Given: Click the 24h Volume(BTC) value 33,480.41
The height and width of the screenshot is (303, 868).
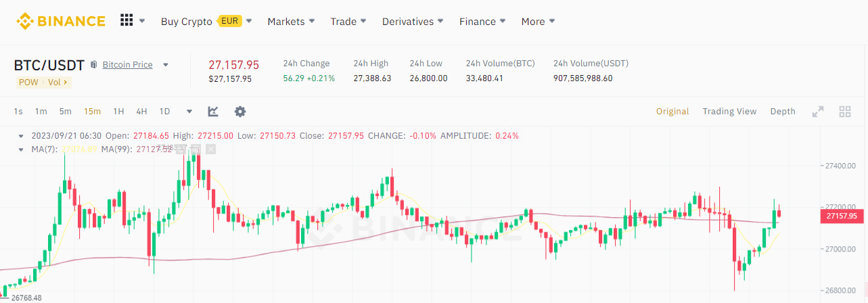Looking at the screenshot, I should tap(484, 78).
